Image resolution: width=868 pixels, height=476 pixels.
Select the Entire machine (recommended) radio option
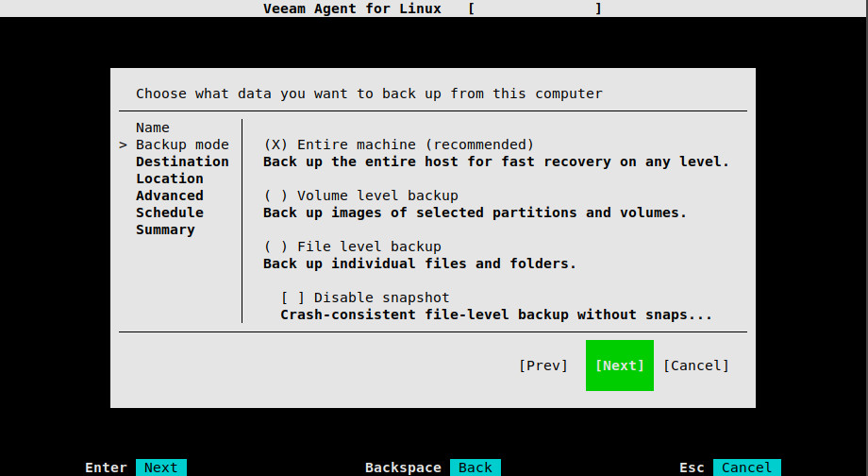click(398, 144)
